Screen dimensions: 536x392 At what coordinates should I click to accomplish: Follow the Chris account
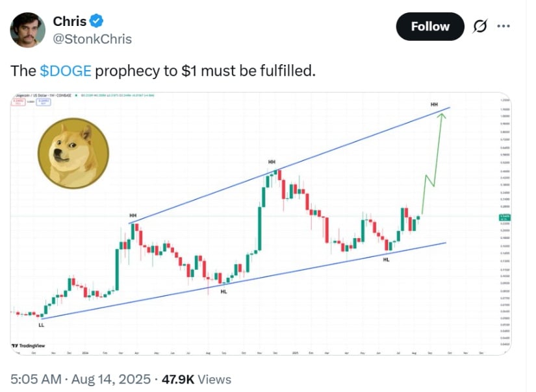430,27
